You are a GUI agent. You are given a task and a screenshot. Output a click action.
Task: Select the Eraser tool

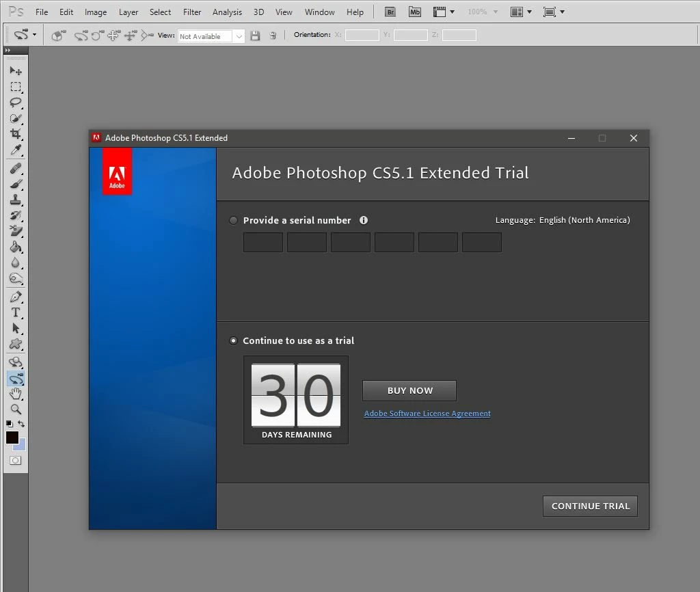click(16, 231)
